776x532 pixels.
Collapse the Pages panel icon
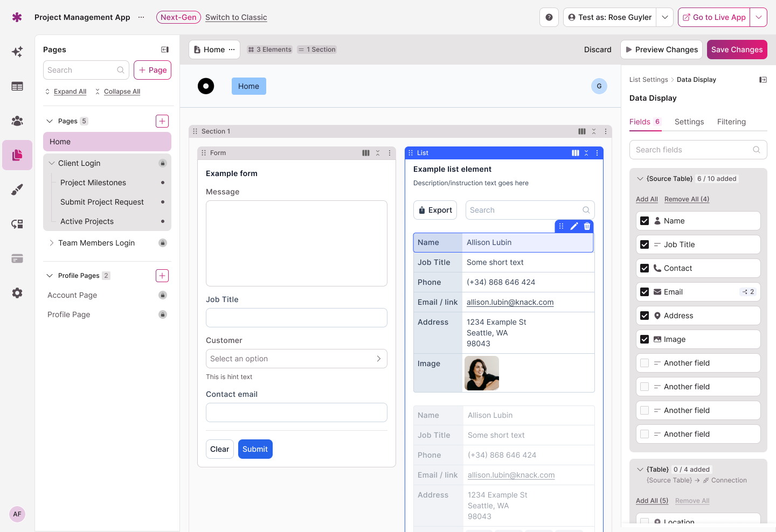(165, 50)
